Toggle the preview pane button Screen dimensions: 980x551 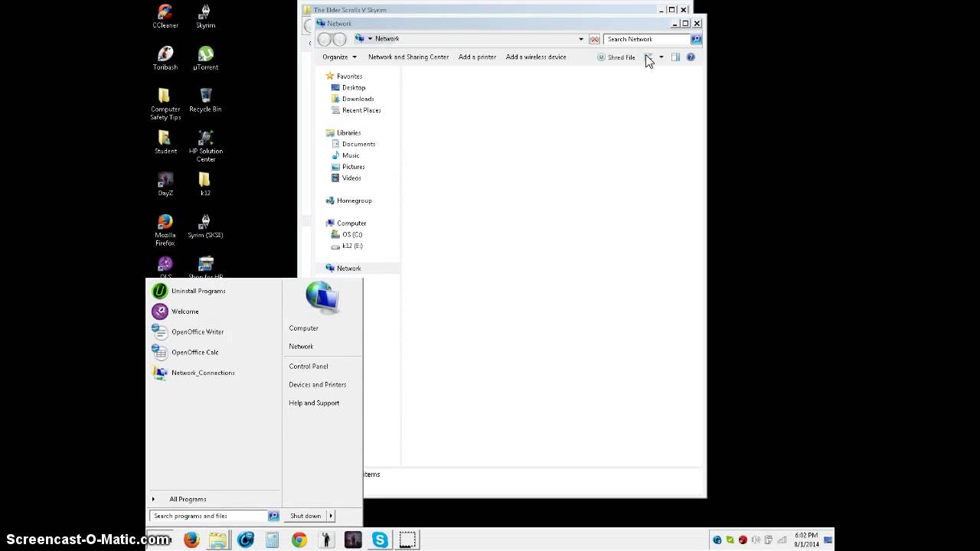click(x=675, y=57)
